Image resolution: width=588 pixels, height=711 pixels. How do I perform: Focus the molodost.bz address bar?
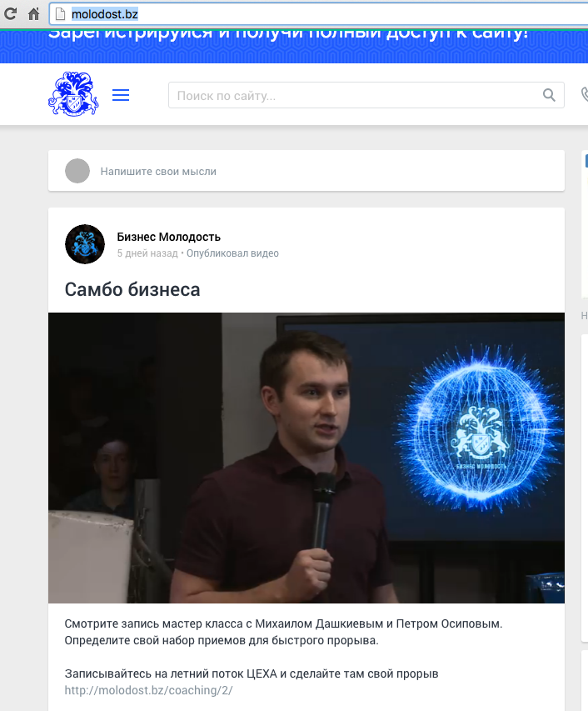click(x=316, y=14)
